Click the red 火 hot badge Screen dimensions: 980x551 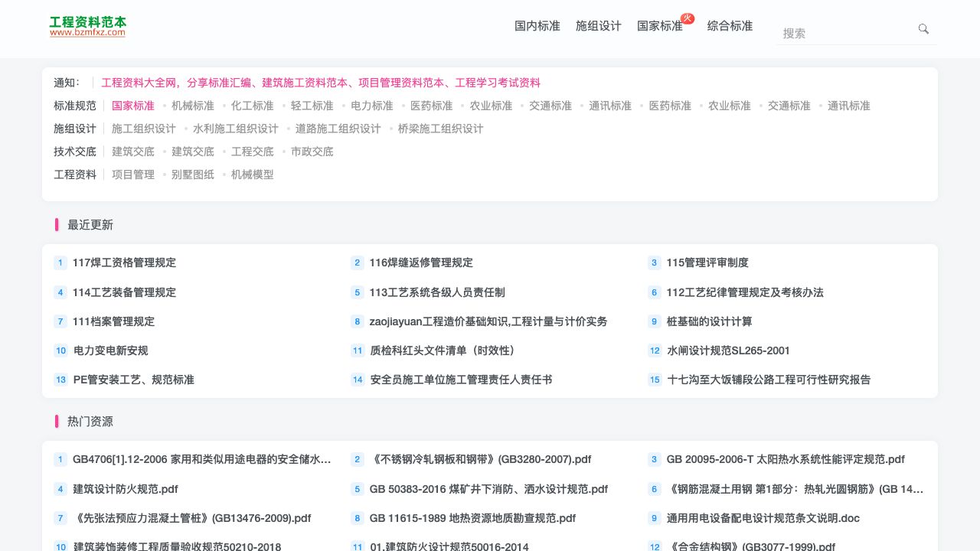pyautogui.click(x=688, y=18)
